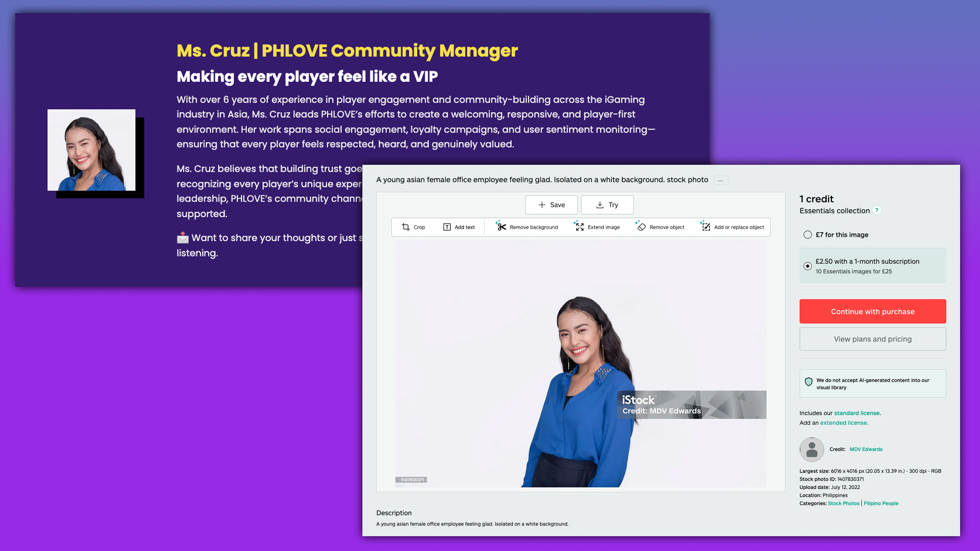Click the 'Making every player feel like a VIP' text

point(307,77)
